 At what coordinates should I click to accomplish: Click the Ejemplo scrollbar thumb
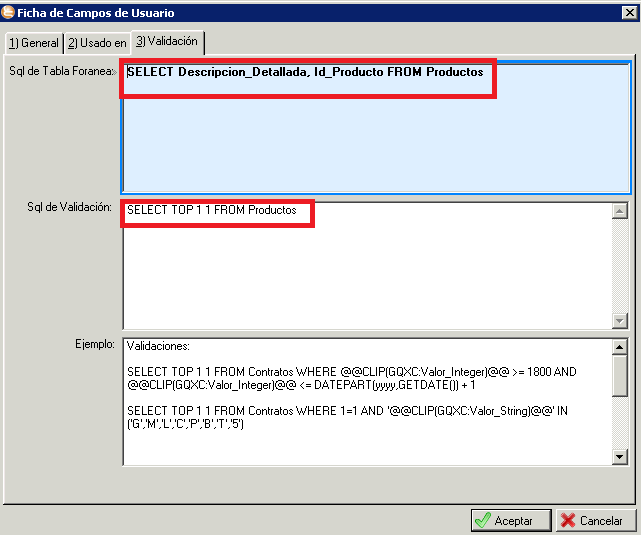(x=620, y=377)
